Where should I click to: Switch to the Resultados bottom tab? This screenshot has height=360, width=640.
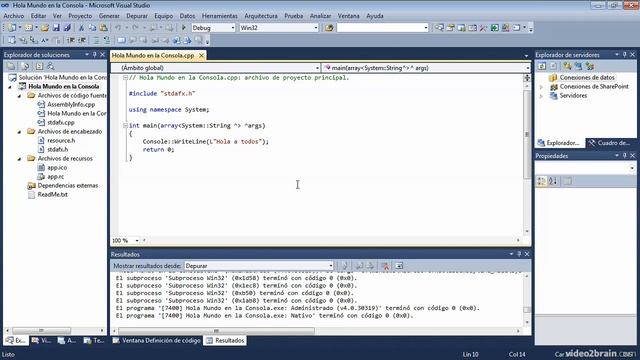click(225, 340)
